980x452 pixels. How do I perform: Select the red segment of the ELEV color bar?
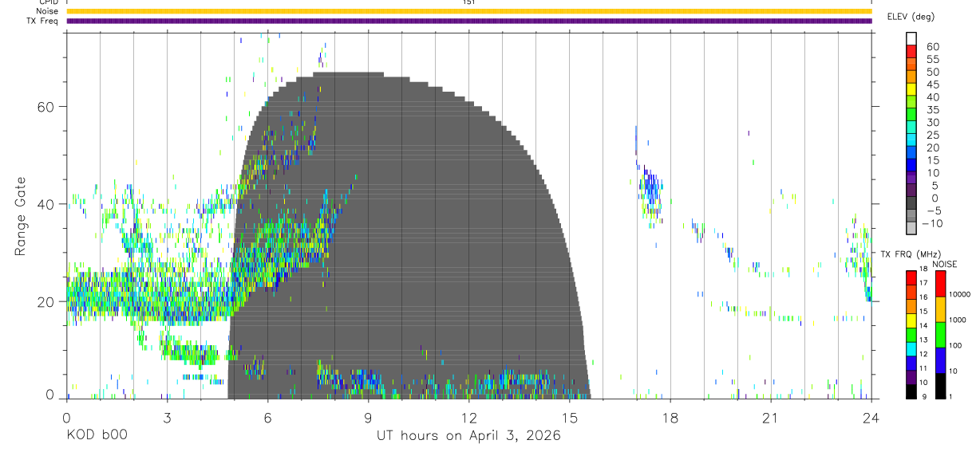point(911,52)
